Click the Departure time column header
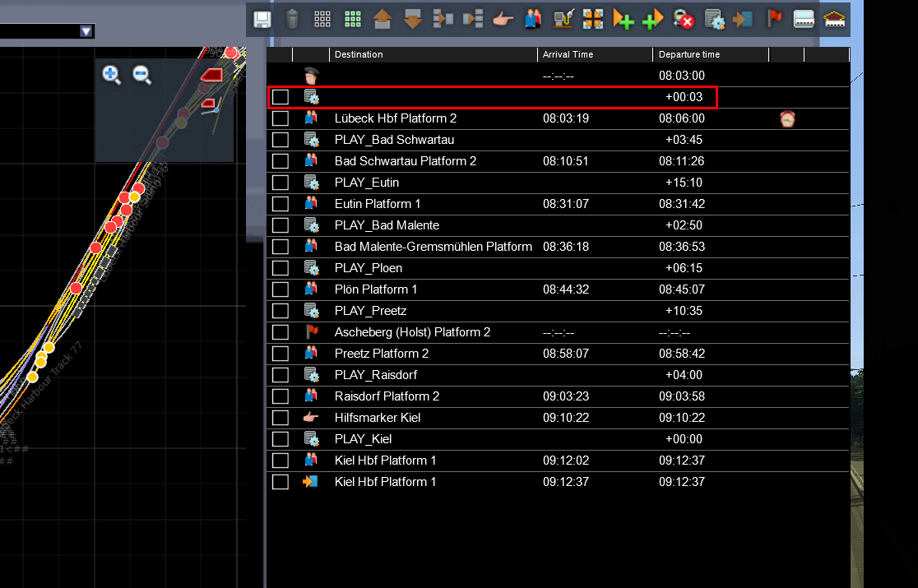Image resolution: width=918 pixels, height=588 pixels. (711, 54)
